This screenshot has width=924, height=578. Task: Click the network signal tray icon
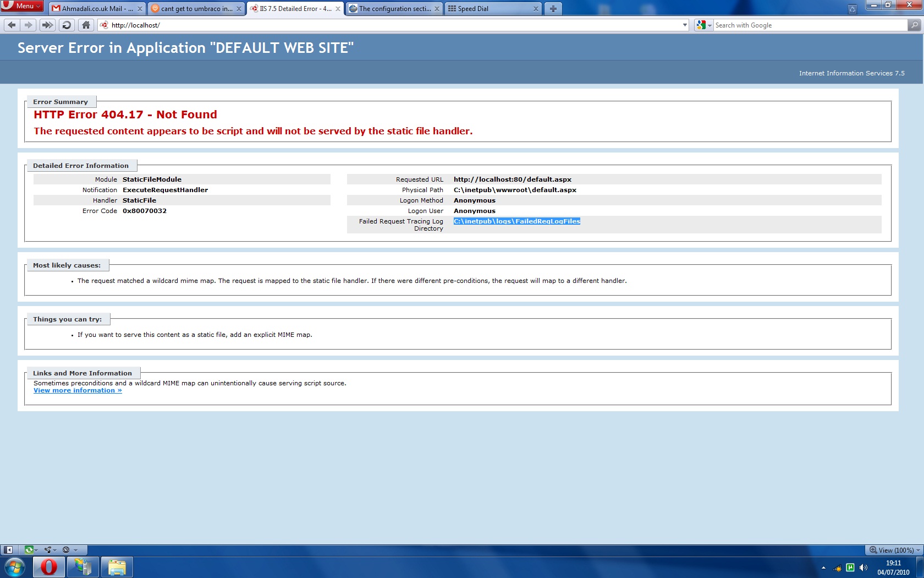tap(837, 568)
